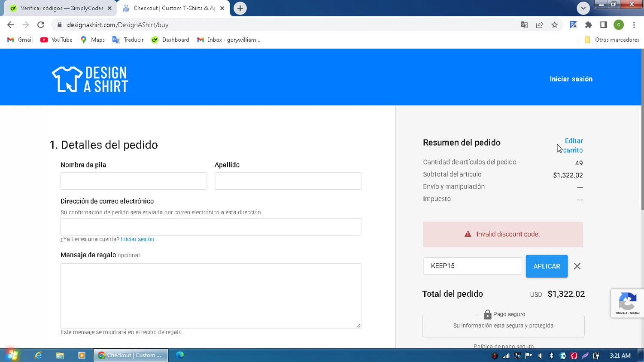644x362 pixels.
Task: Click the volume speaker tray icon
Action: (540, 356)
